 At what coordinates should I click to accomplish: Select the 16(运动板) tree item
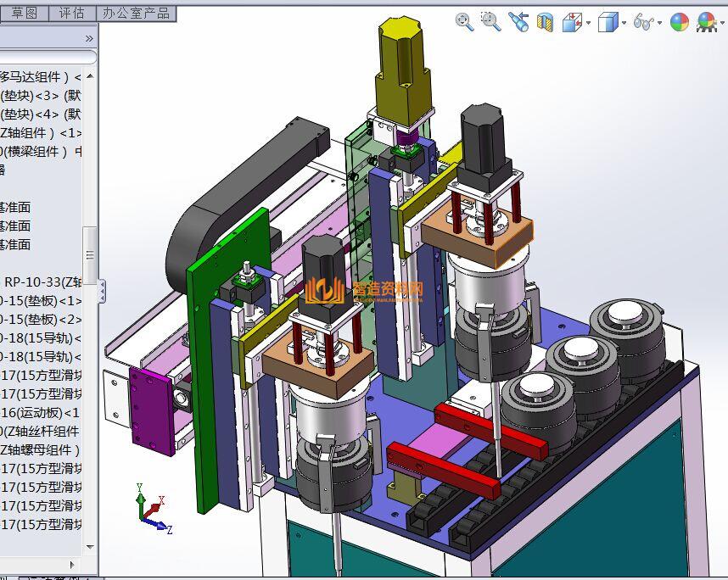(41, 412)
